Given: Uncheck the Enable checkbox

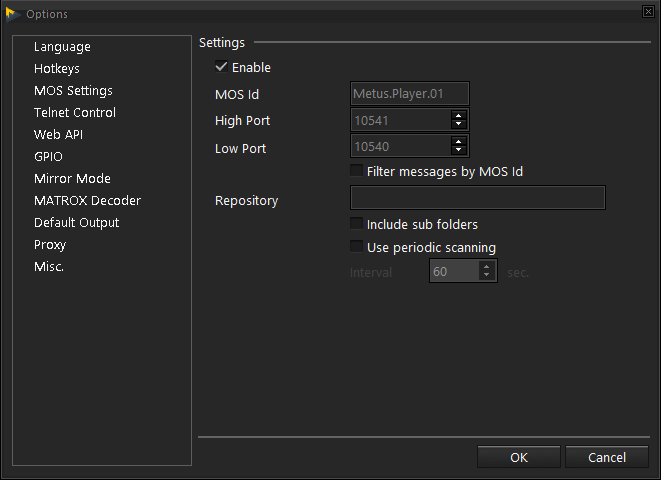Looking at the screenshot, I should 221,67.
